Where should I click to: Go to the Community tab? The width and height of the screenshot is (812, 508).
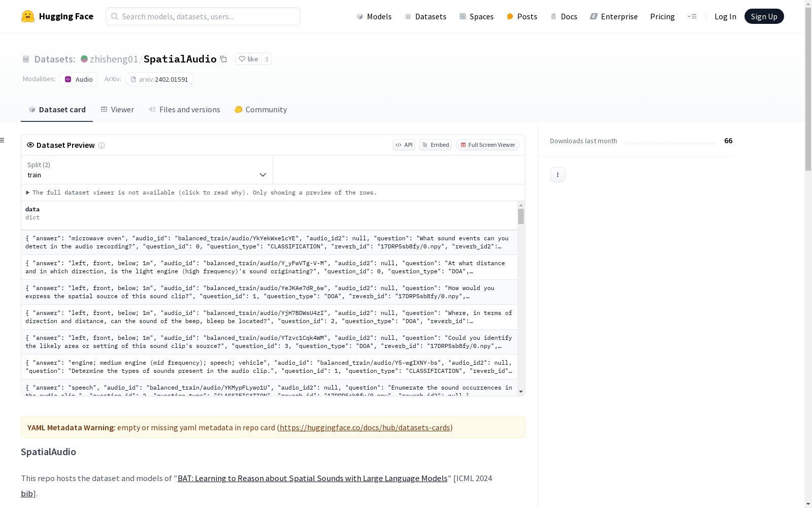tap(261, 110)
